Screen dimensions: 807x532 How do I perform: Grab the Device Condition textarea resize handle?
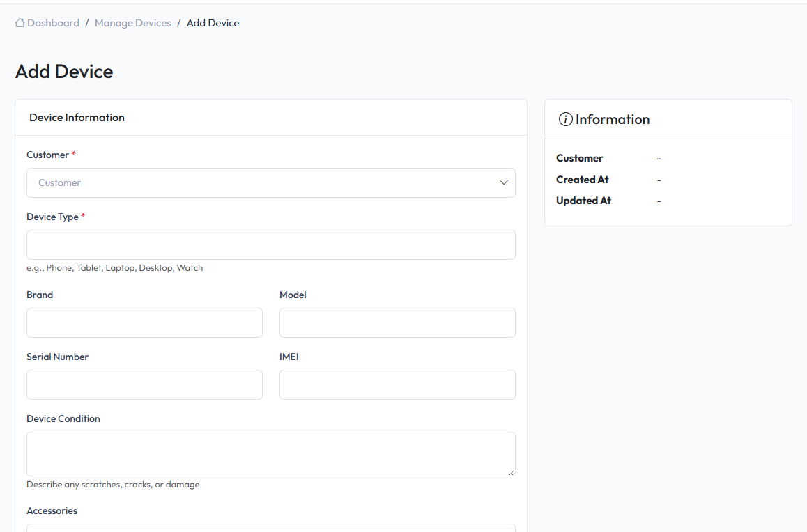coord(512,472)
